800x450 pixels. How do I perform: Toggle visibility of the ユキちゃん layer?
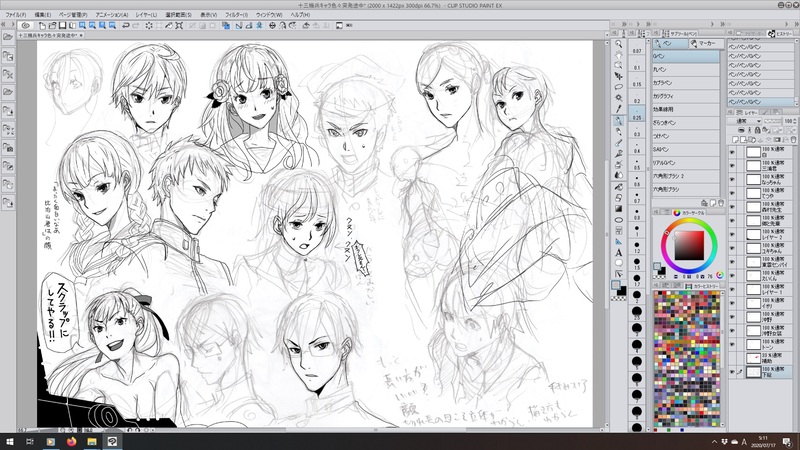pos(733,248)
